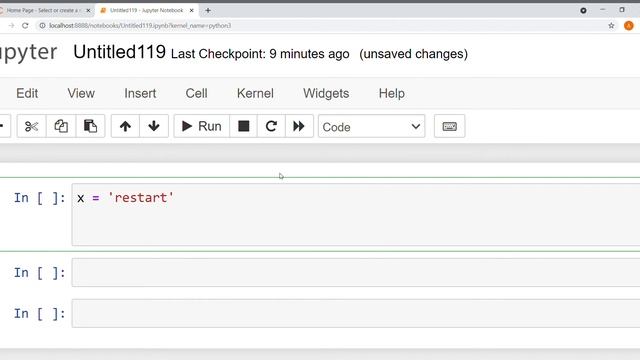The height and width of the screenshot is (360, 640).
Task: Open the View menu
Action: (x=81, y=93)
